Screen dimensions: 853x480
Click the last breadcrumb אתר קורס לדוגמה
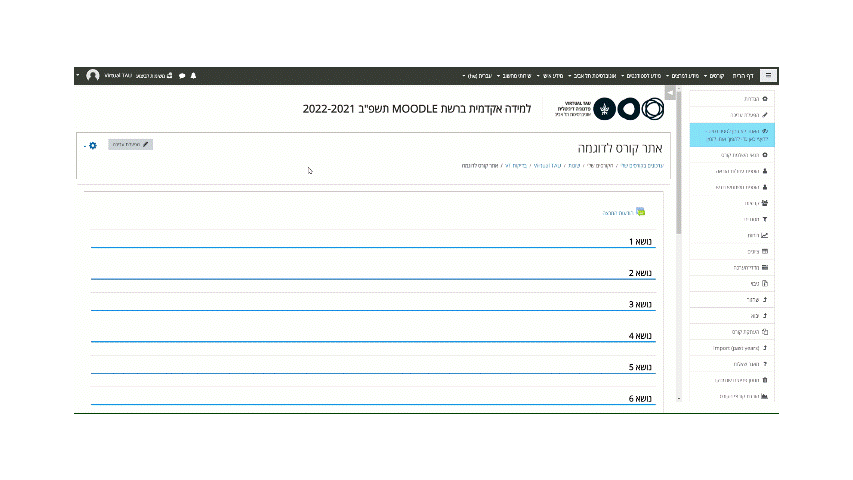[x=480, y=165]
